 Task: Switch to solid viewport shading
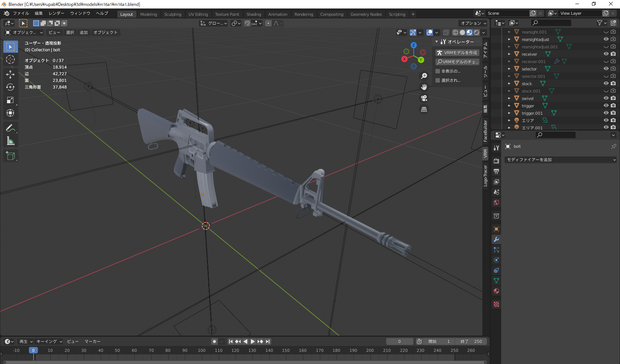(462, 32)
